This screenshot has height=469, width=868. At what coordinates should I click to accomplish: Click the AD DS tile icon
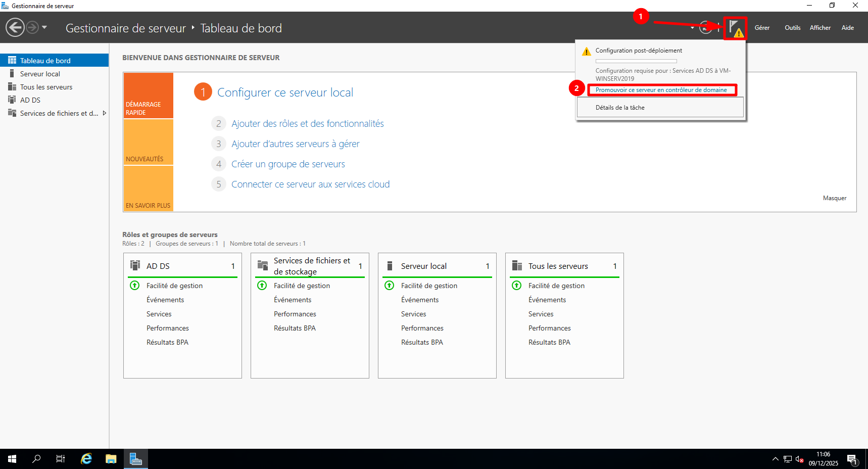(135, 265)
